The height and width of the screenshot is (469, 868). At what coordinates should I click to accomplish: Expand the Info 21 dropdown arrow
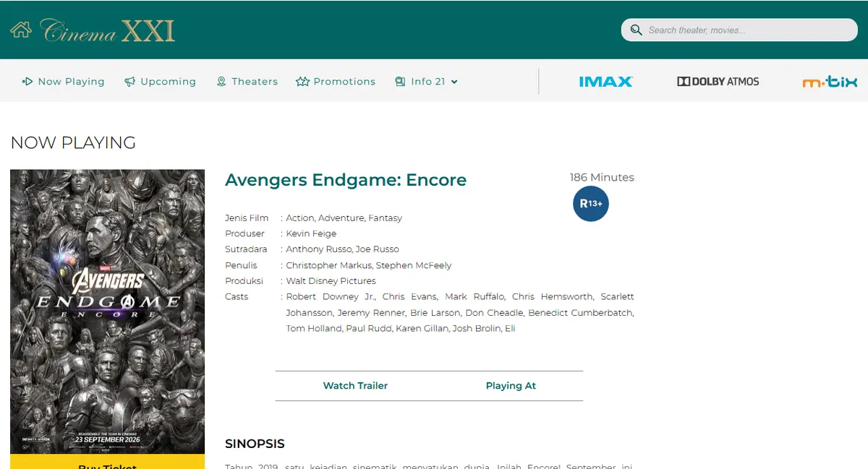454,82
